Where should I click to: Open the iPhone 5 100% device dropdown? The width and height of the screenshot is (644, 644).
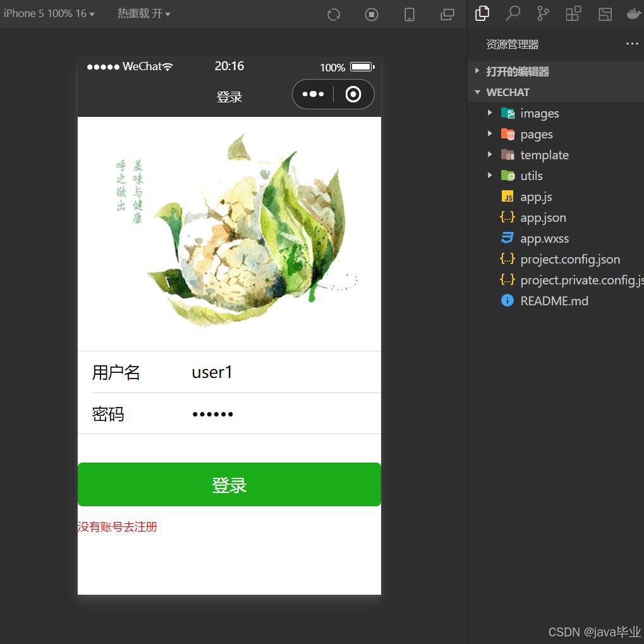pos(49,13)
